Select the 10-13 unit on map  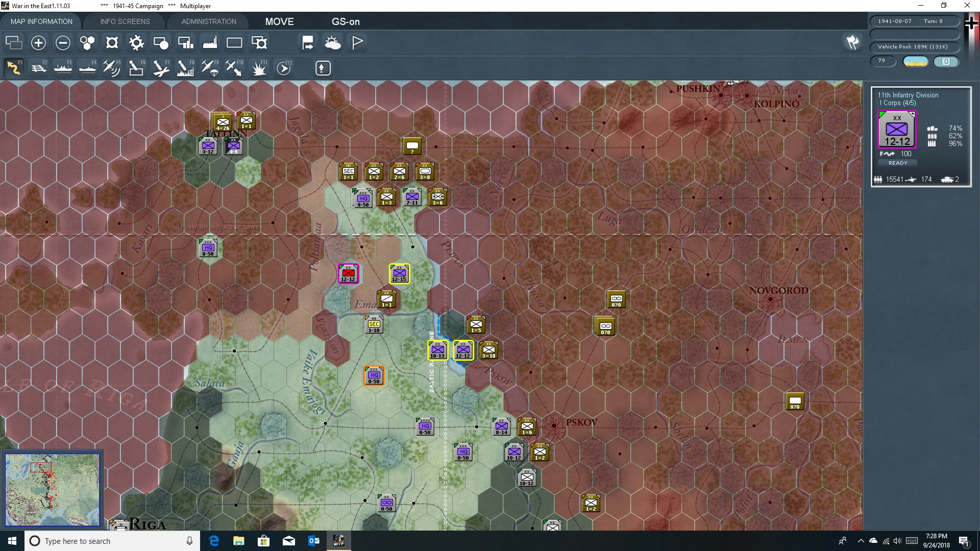coord(438,350)
